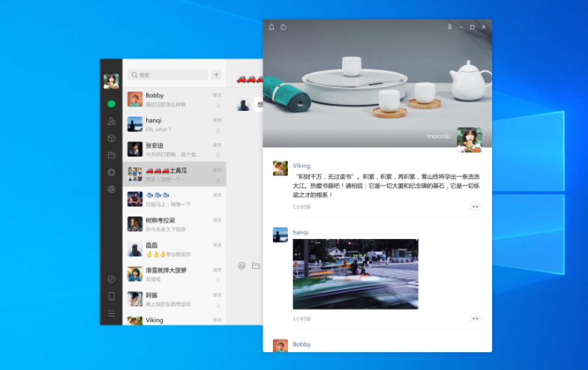
Task: Select the 土黄瓜 group chat
Action: click(x=174, y=174)
